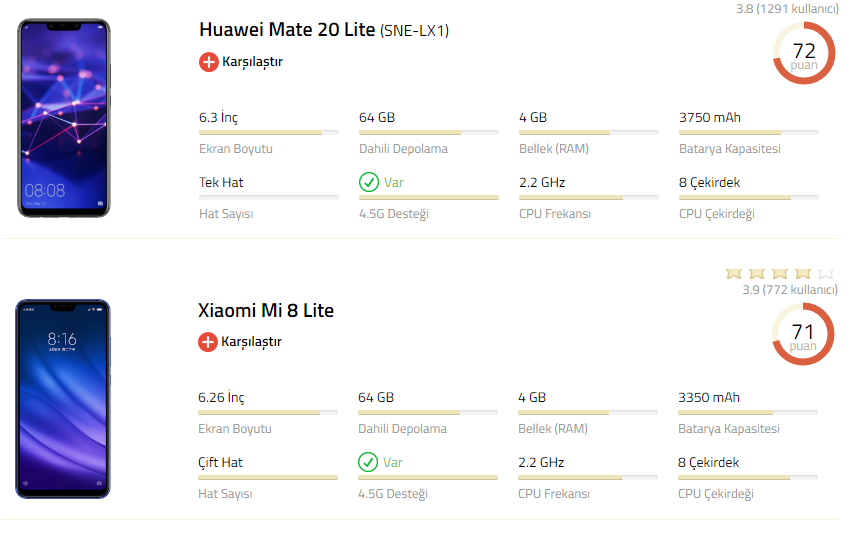859x536 pixels.
Task: Click the star rating for Xiaomi Mi 8 Lite
Action: [779, 273]
